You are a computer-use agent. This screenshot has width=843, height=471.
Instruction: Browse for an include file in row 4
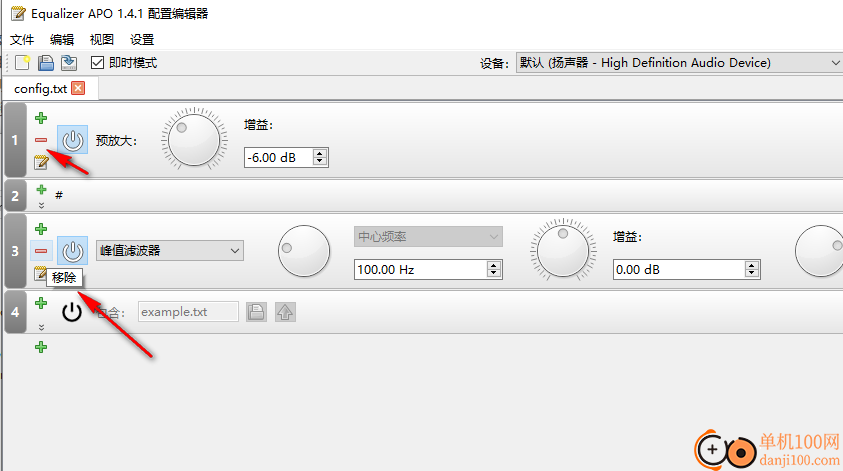(x=256, y=312)
